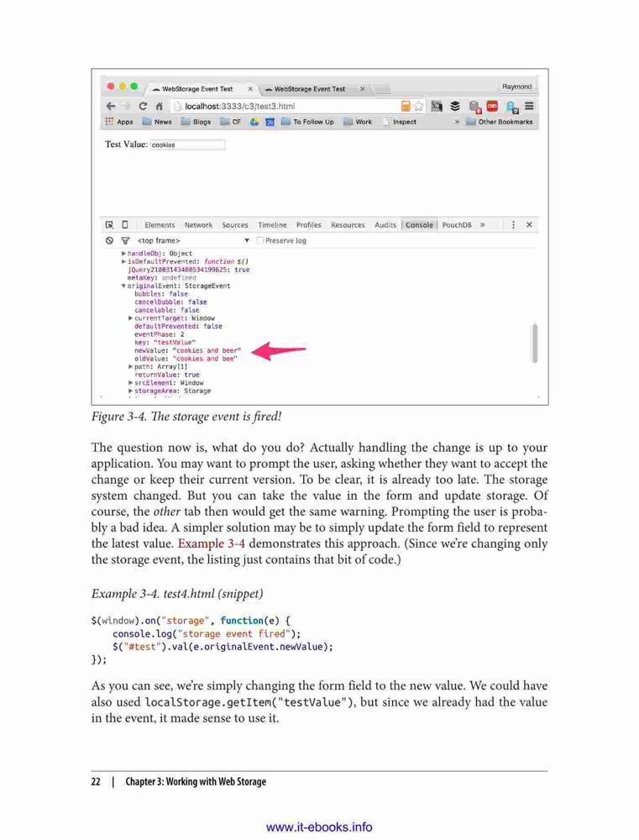Viewport: 639px width, 840px height.
Task: Open the Resources DevTools tab
Action: (348, 225)
